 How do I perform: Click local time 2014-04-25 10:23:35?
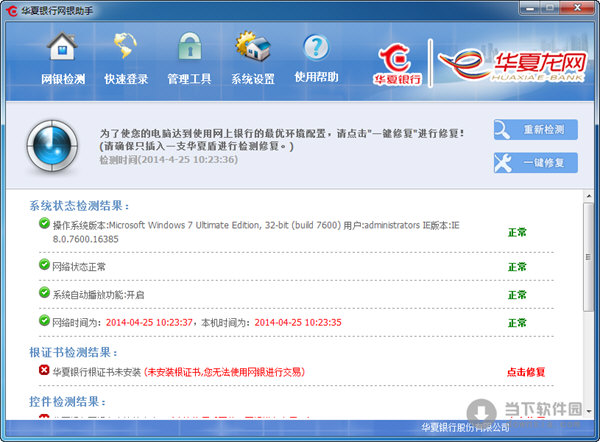(x=298, y=323)
